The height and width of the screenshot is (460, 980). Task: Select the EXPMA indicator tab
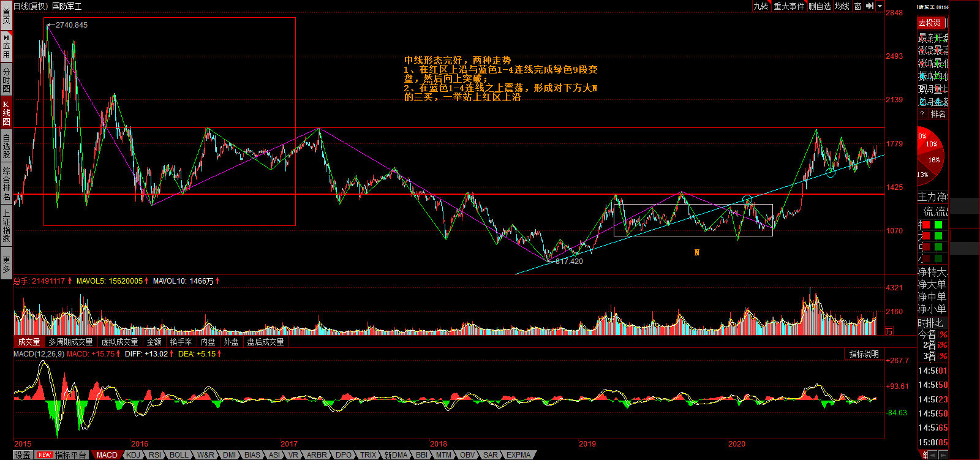[519, 455]
